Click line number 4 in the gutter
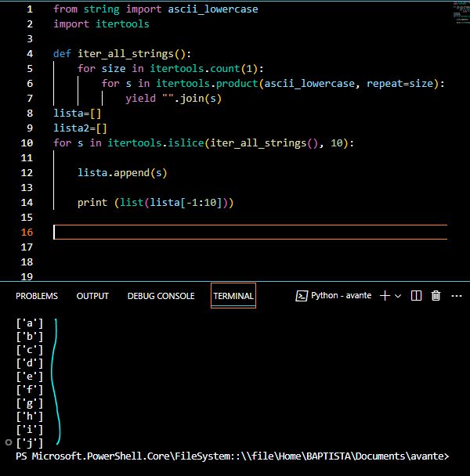Viewport: 470px width, 476px height. click(30, 54)
